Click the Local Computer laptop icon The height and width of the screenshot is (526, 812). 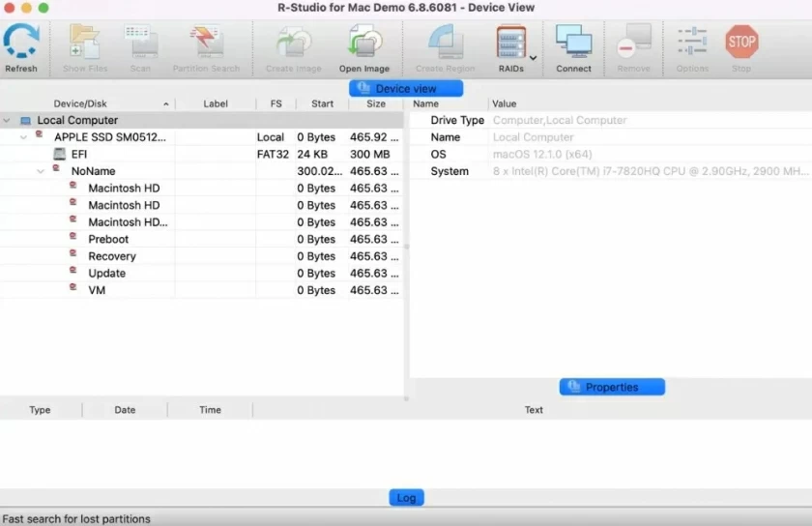(25, 121)
